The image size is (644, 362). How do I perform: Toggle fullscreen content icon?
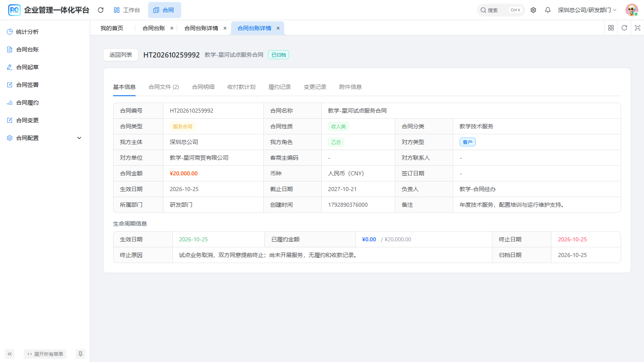(x=638, y=28)
